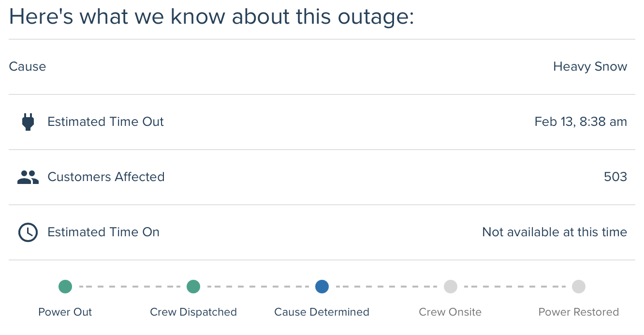Click the Crew Dispatched step label
Viewport: 644px width, 335px height.
coord(193,312)
